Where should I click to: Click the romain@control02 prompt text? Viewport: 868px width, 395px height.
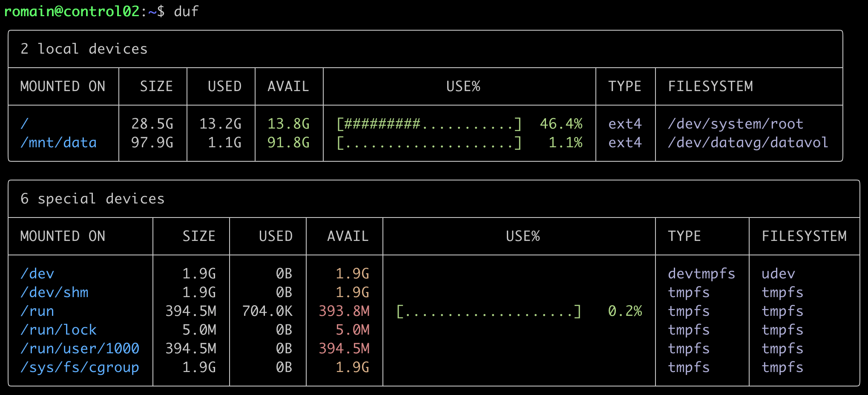[x=72, y=11]
